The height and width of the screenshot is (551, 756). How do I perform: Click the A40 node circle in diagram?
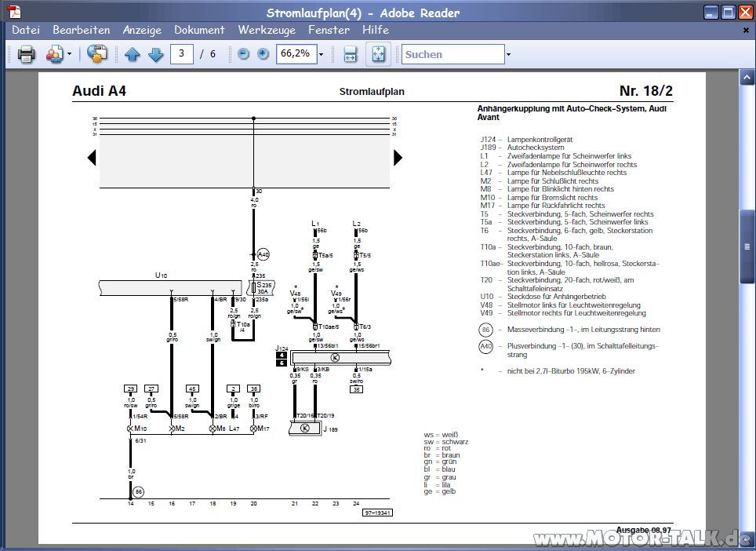click(264, 254)
